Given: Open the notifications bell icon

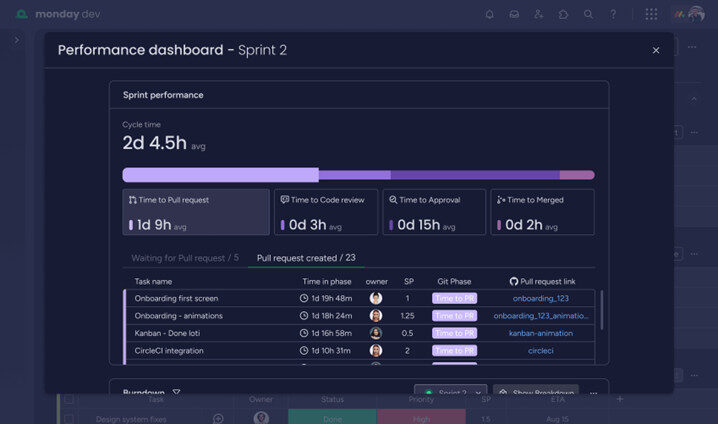Looking at the screenshot, I should coord(489,14).
